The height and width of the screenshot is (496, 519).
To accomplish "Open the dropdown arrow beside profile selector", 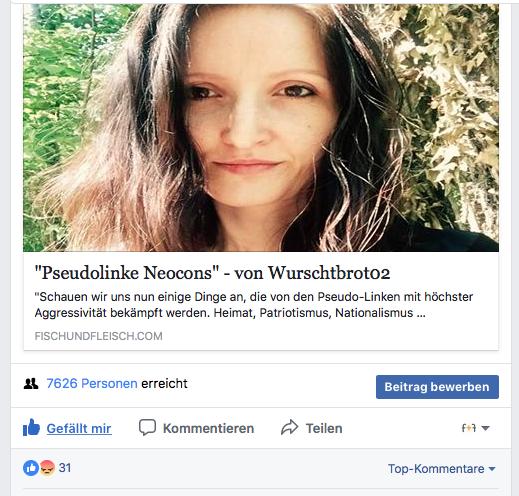I will point(485,428).
